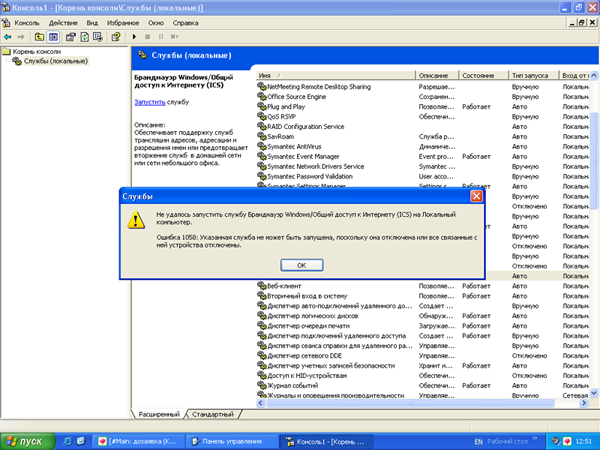Open the Вид menu

[x=92, y=23]
